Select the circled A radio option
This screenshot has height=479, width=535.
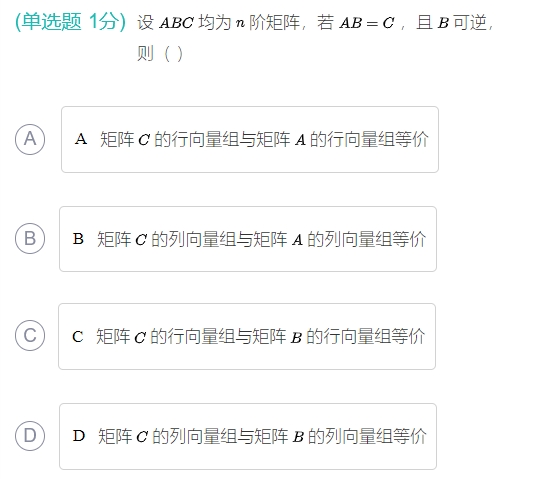click(30, 139)
